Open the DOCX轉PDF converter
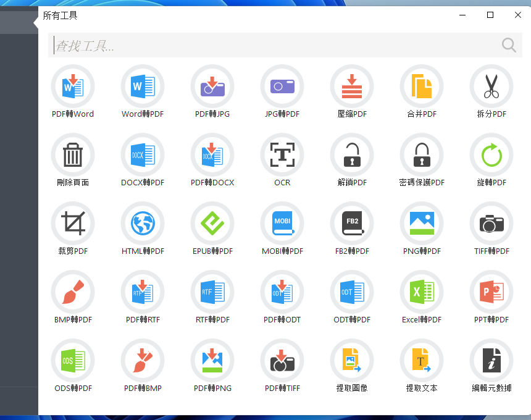 click(143, 155)
